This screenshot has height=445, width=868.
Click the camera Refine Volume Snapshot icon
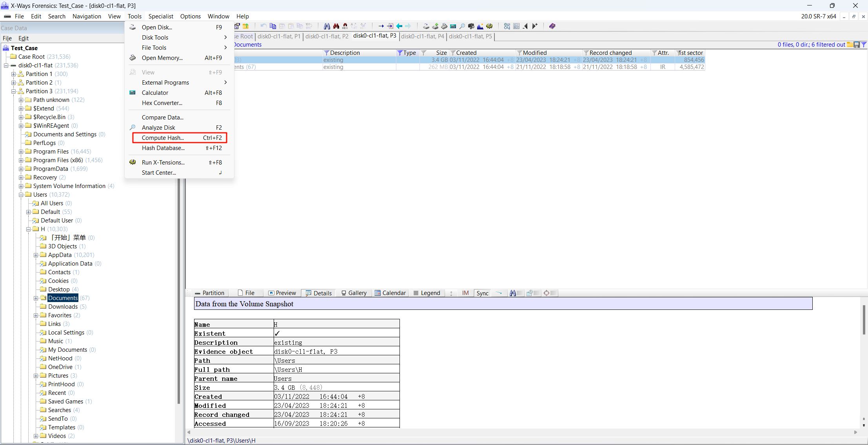coord(471,26)
